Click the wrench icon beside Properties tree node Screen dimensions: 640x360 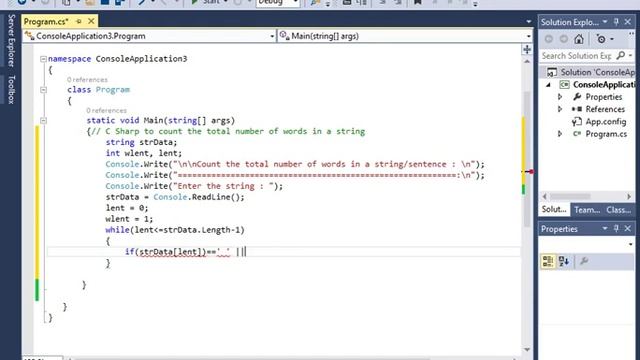tap(577, 97)
